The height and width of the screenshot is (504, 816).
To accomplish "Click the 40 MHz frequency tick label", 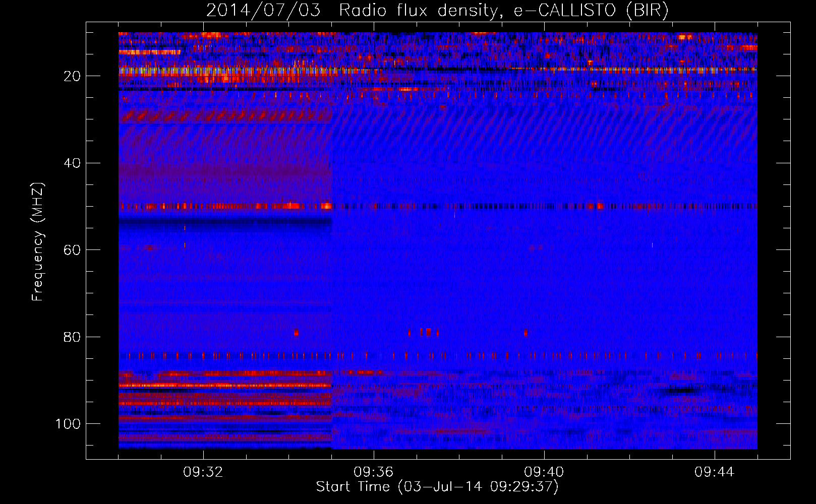I will click(x=72, y=163).
